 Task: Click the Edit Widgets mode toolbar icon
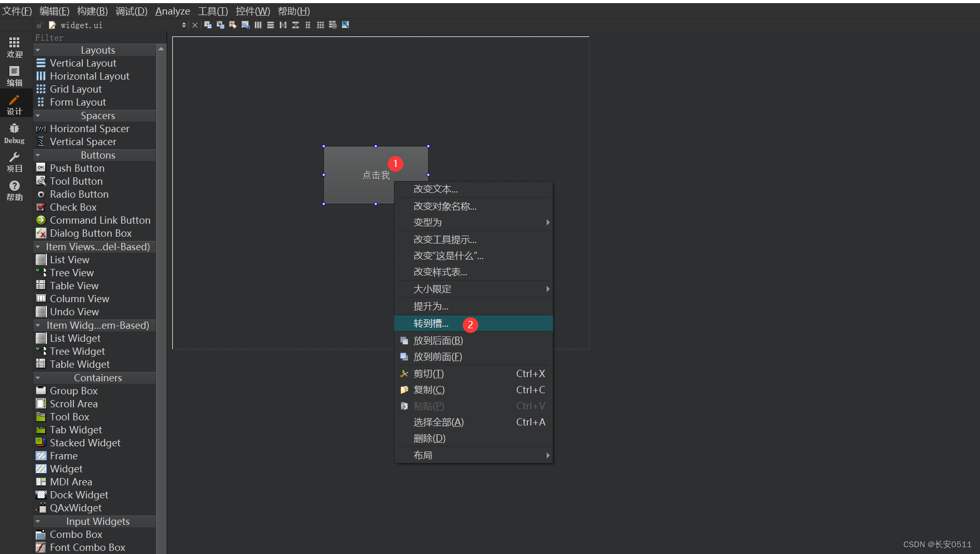208,25
